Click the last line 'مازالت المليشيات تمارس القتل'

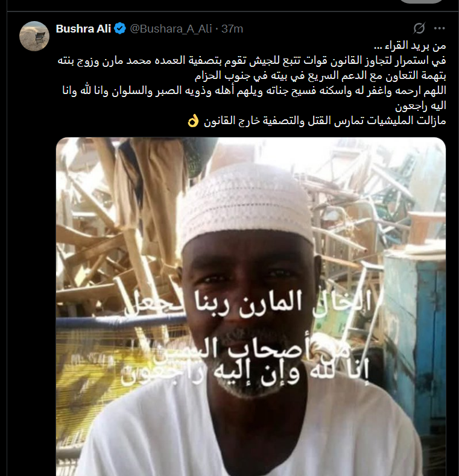tap(324, 121)
